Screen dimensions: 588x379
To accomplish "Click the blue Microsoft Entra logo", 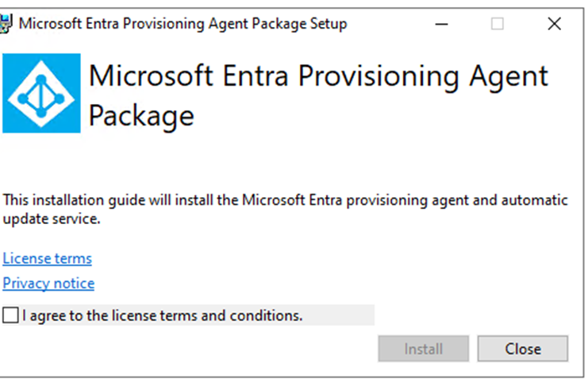I will (41, 93).
